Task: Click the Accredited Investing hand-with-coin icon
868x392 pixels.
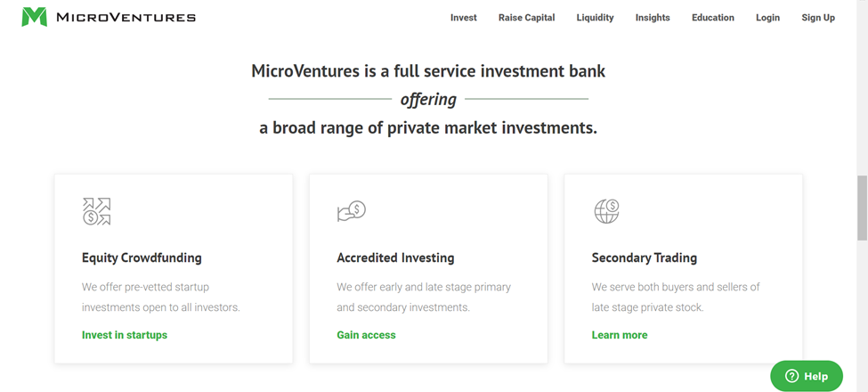Action: coord(352,211)
